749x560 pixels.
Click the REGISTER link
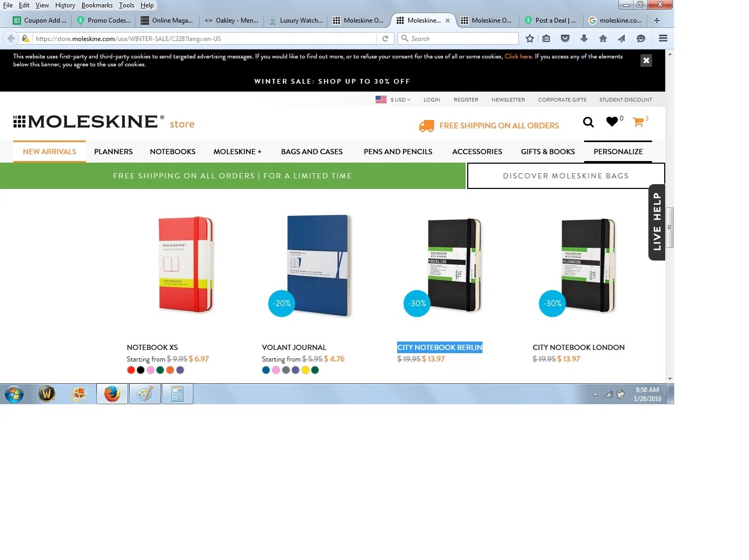466,99
